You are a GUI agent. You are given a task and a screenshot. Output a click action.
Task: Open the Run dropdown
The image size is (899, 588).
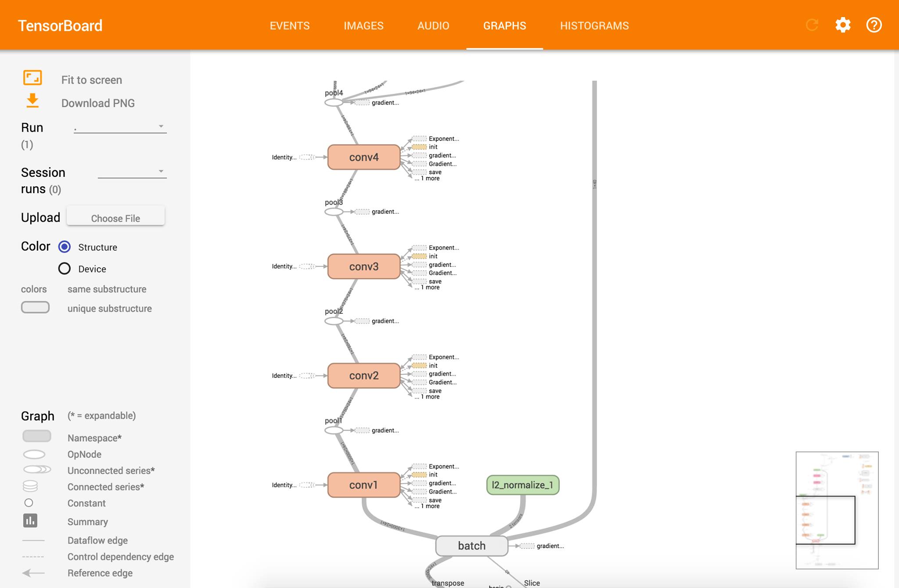(120, 127)
